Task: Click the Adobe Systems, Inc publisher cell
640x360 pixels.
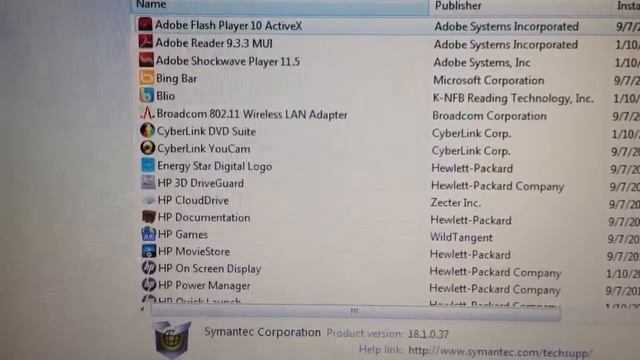Action: point(482,62)
